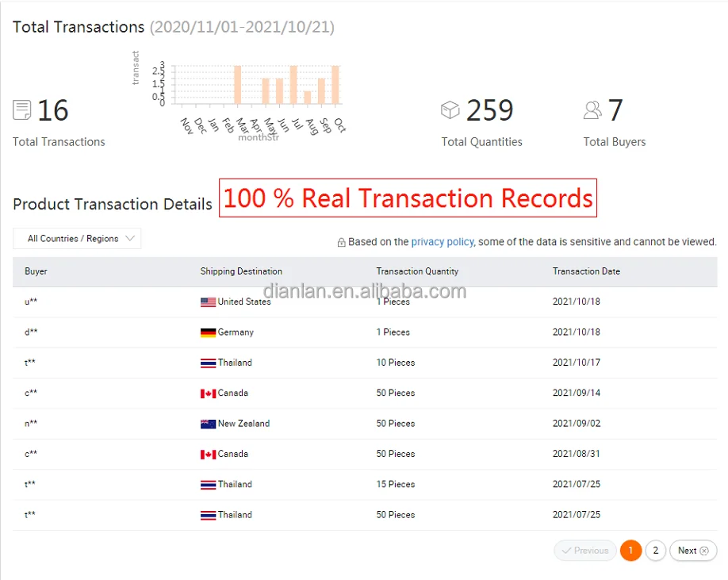The height and width of the screenshot is (580, 728).
Task: Click the 7 Total Buyers number
Action: point(615,110)
